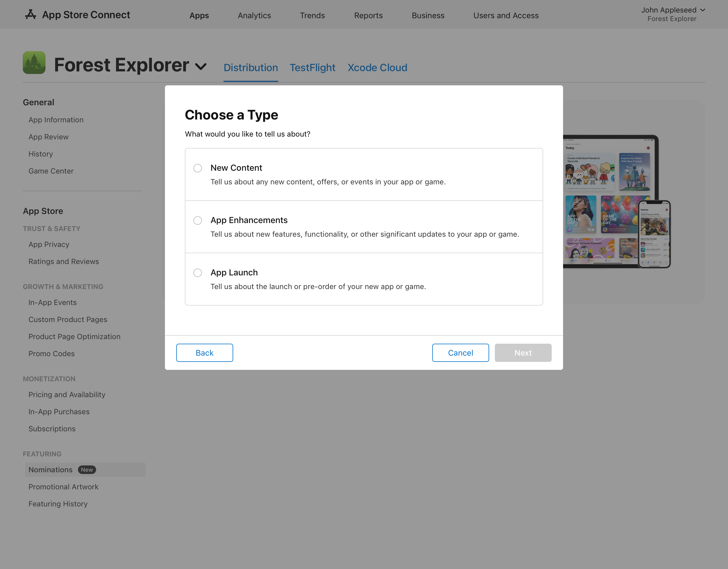728x569 pixels.
Task: Click the Promotional Artwork sidebar item
Action: 63,486
